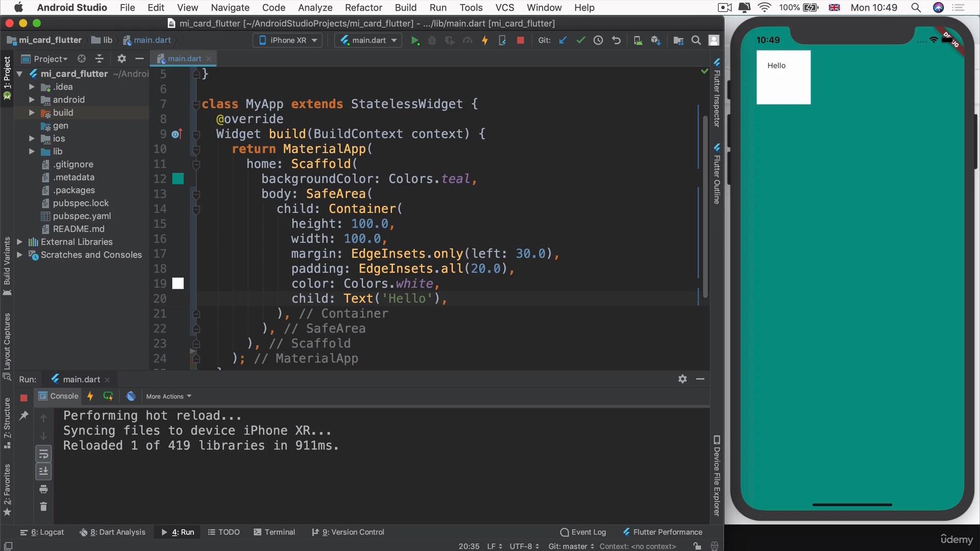Click the white color swatch on line 19
Screen dimensions: 980x551
[x=178, y=284]
